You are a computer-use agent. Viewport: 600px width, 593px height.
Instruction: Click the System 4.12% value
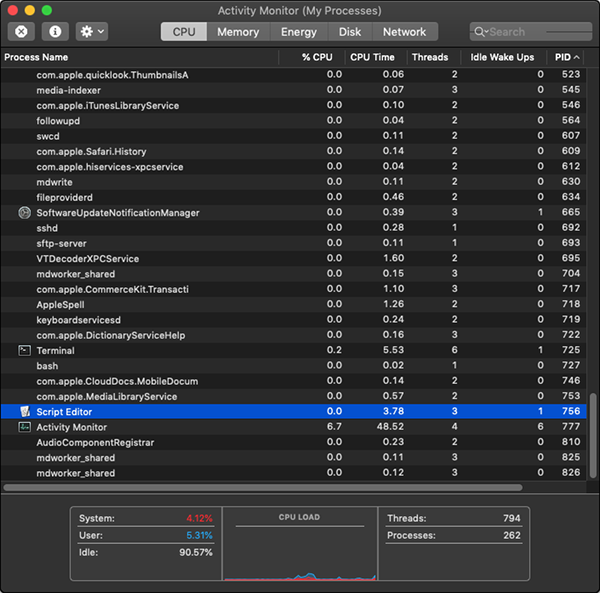click(x=199, y=518)
